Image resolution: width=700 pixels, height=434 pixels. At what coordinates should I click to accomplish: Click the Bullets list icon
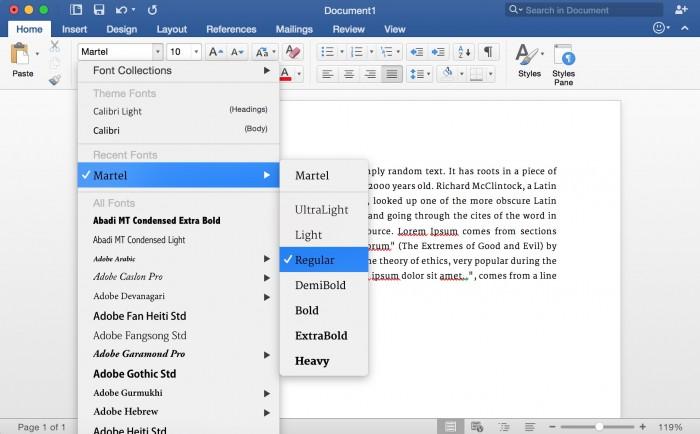pyautogui.click(x=327, y=52)
